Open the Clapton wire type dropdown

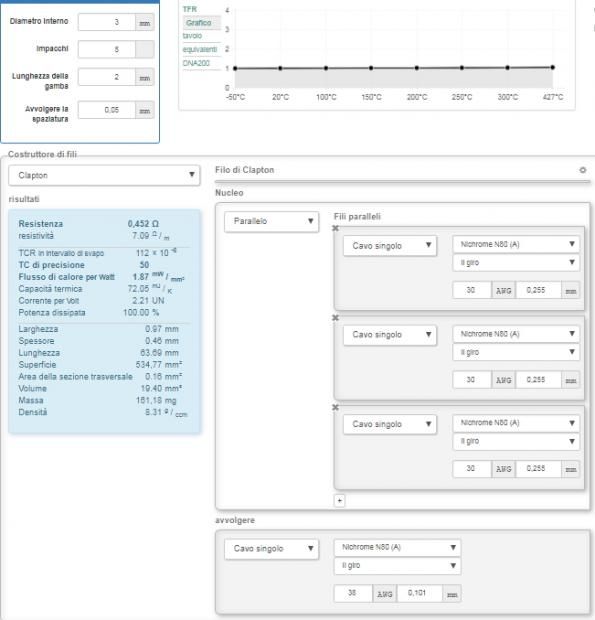click(x=104, y=175)
